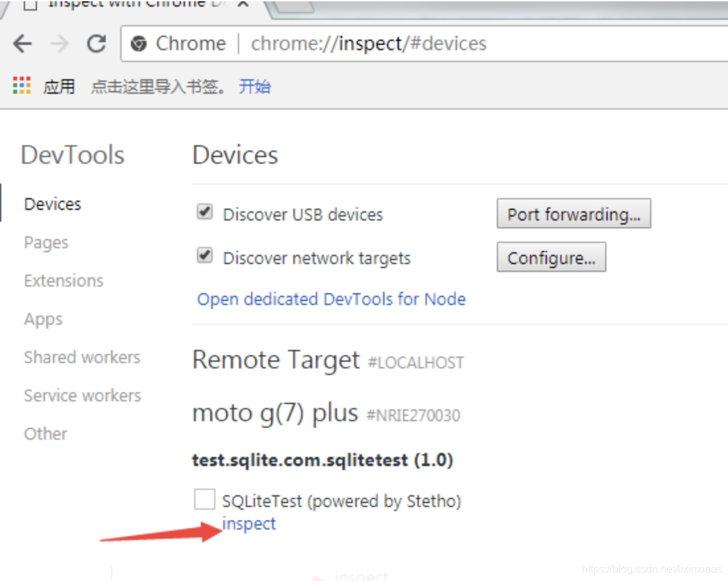
Task: Open the apps grid icon in bookmarks bar
Action: (22, 85)
